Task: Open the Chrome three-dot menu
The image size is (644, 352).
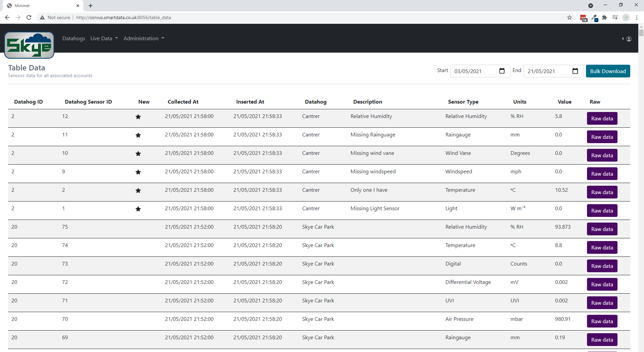Action: [x=637, y=17]
